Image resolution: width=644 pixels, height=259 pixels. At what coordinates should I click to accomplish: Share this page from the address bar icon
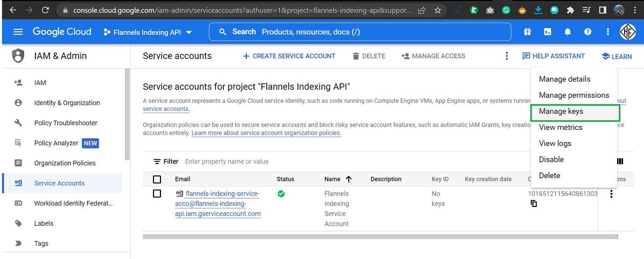[x=422, y=10]
